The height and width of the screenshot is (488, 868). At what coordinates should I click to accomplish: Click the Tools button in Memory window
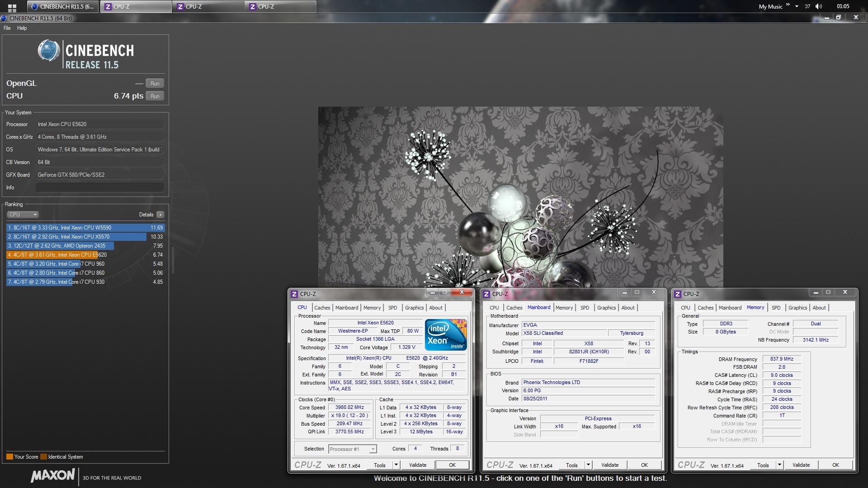point(763,465)
